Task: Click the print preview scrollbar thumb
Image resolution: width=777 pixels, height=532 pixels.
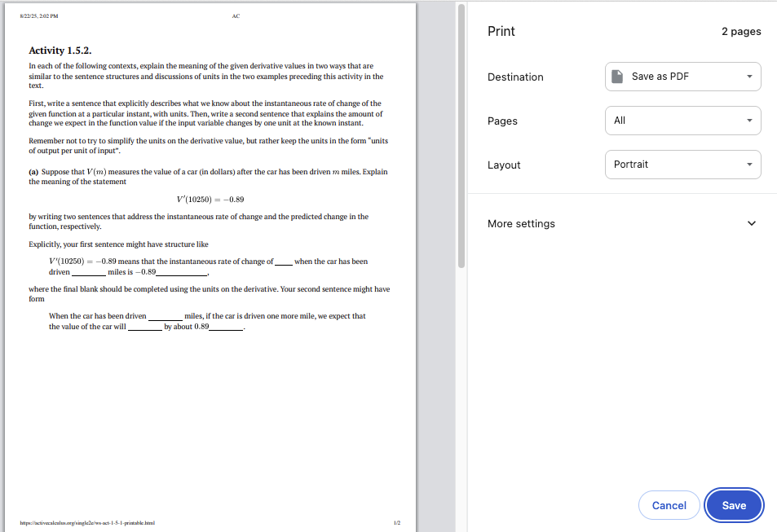Action: coord(461,134)
